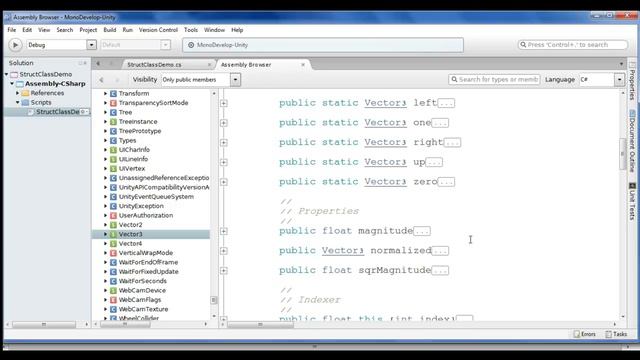Click the collapsed '...' box after 'up'
This screenshot has width=640, height=360.
[x=434, y=162]
